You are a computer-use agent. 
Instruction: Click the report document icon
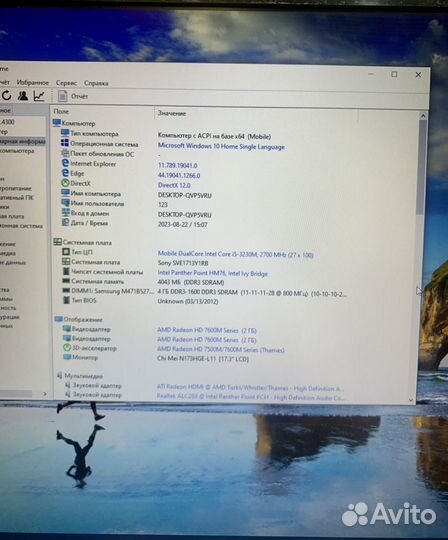point(62,96)
